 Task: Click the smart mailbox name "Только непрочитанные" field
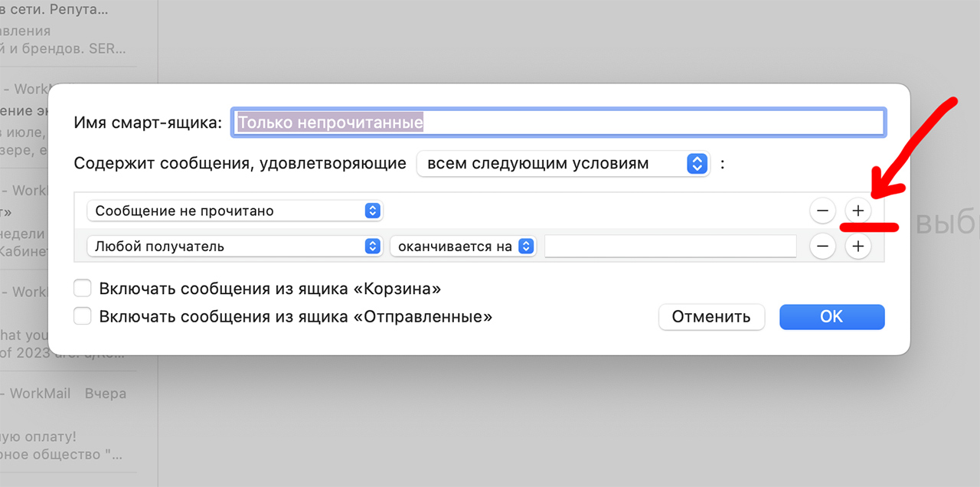[557, 122]
